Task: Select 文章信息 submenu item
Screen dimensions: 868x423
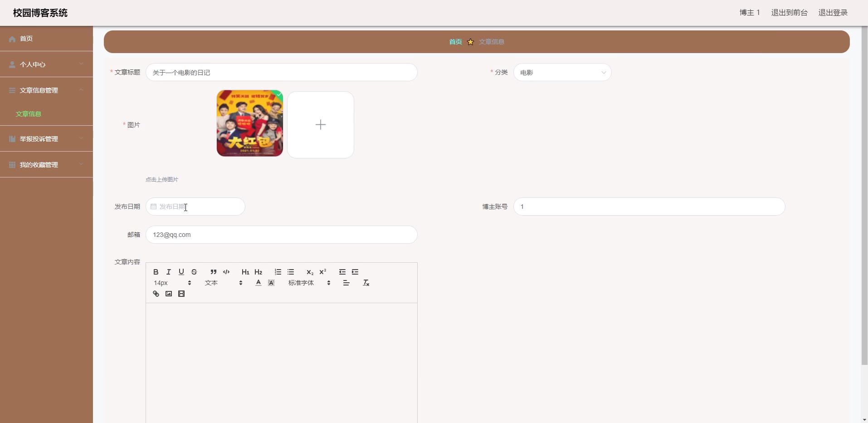Action: [29, 114]
